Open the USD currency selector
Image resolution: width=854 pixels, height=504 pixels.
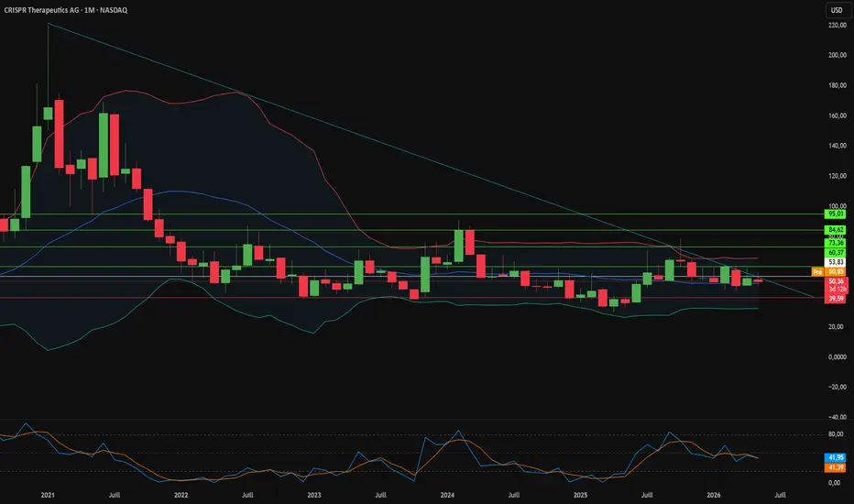click(x=837, y=10)
